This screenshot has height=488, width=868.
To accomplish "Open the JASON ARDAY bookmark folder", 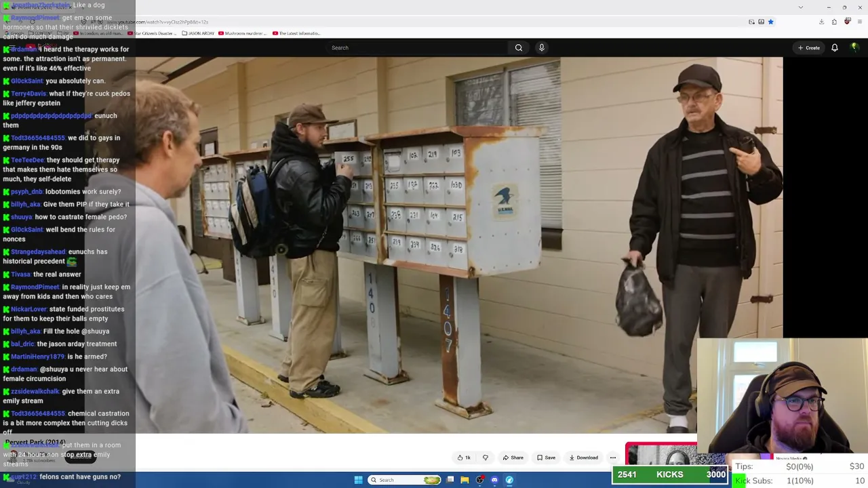I will click(x=199, y=33).
